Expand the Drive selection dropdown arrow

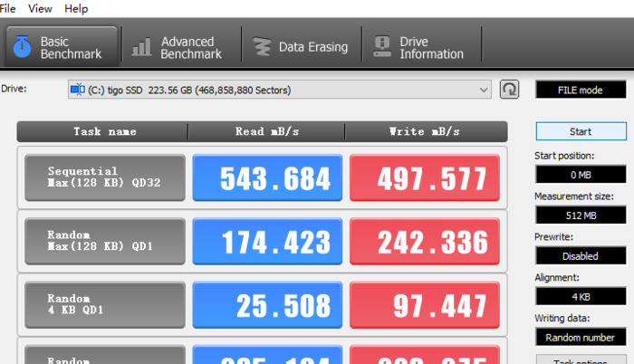(484, 90)
